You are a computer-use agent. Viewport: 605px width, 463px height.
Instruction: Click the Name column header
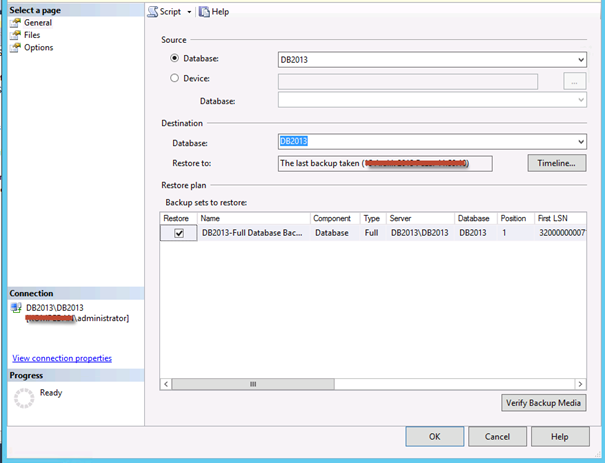click(253, 218)
